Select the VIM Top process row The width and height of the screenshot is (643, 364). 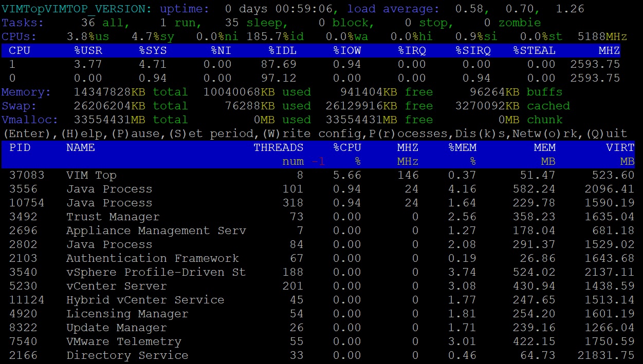tap(91, 175)
